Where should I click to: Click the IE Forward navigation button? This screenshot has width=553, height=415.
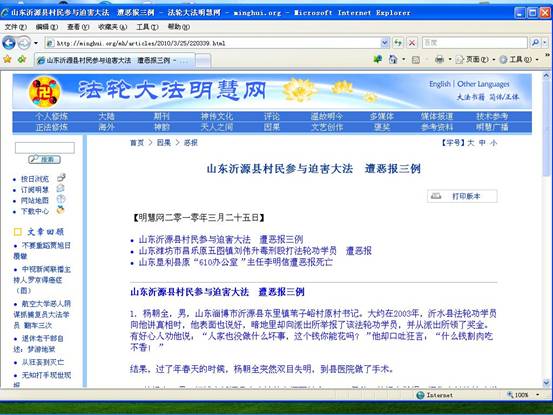point(24,43)
